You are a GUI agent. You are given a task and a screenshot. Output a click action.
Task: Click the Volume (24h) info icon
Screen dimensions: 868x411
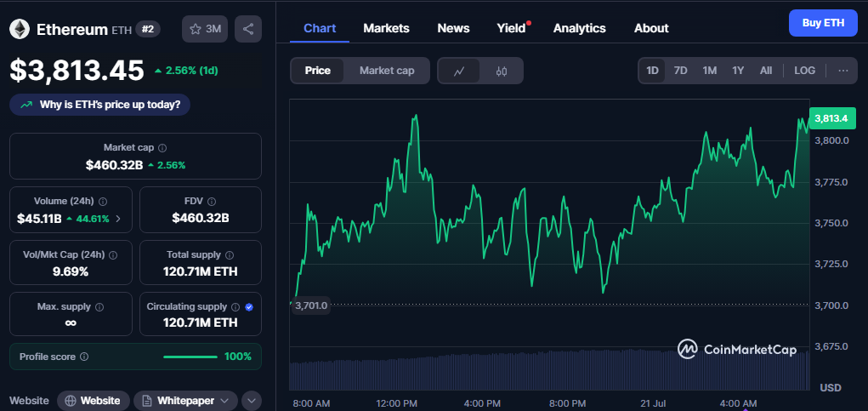103,202
